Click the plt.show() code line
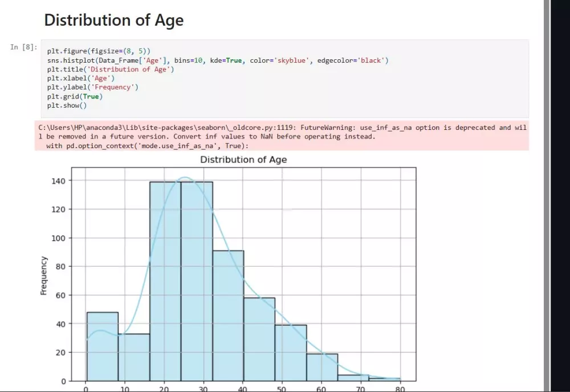The image size is (570, 392). 67,105
